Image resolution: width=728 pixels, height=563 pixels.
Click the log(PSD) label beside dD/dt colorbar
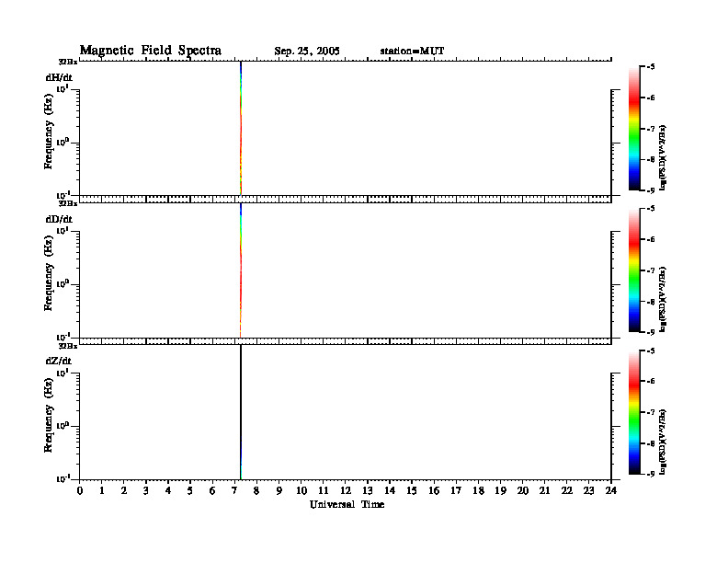[x=663, y=300]
